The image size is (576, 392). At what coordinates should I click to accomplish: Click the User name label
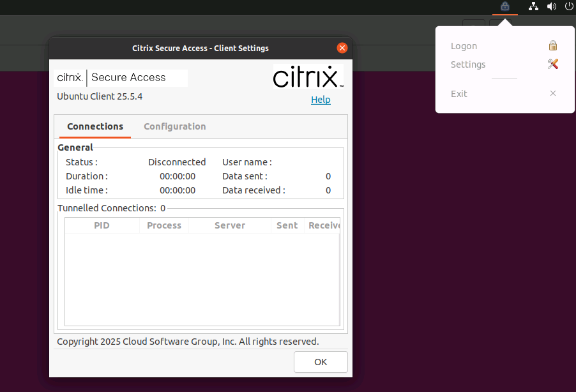247,162
